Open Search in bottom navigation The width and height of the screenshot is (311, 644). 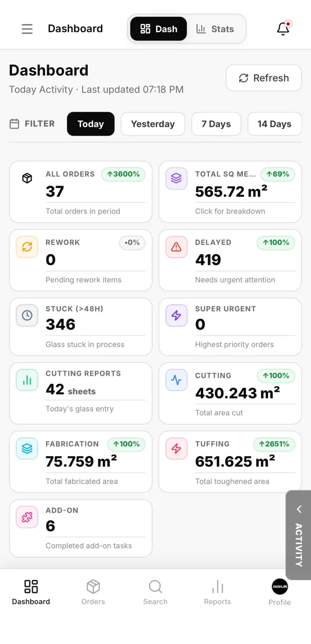click(x=155, y=592)
